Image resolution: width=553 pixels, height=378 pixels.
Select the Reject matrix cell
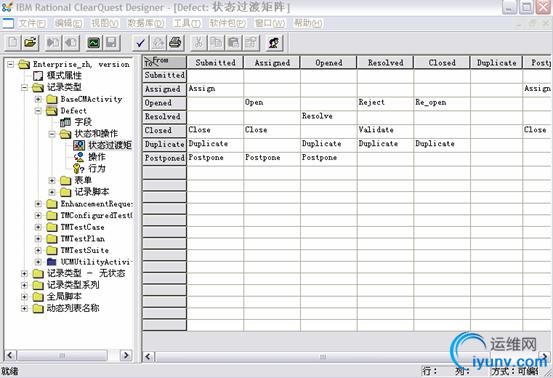(x=385, y=103)
